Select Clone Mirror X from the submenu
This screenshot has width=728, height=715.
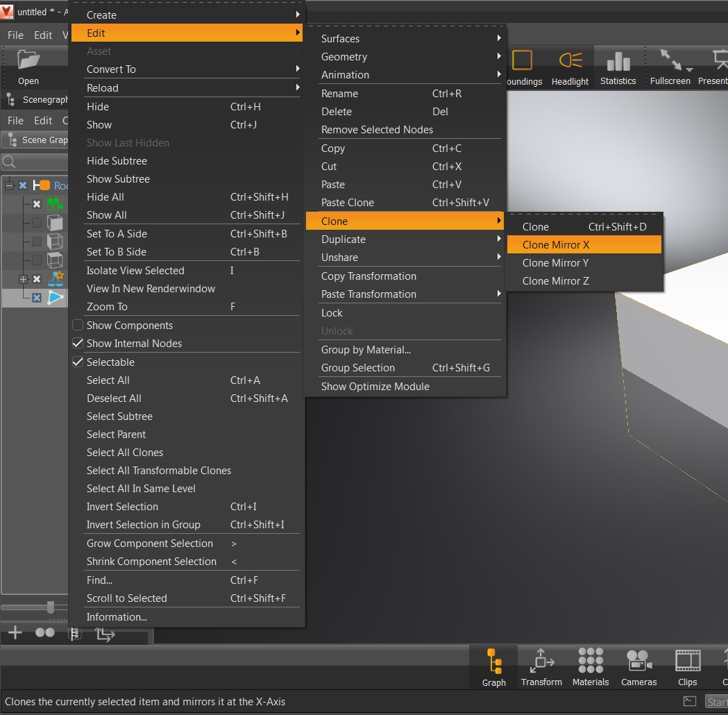[x=555, y=244]
